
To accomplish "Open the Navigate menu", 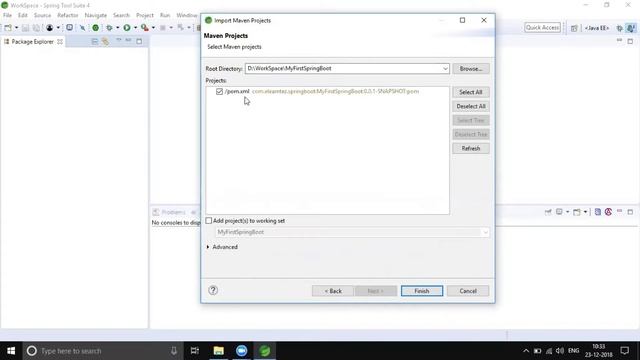I will [x=96, y=15].
